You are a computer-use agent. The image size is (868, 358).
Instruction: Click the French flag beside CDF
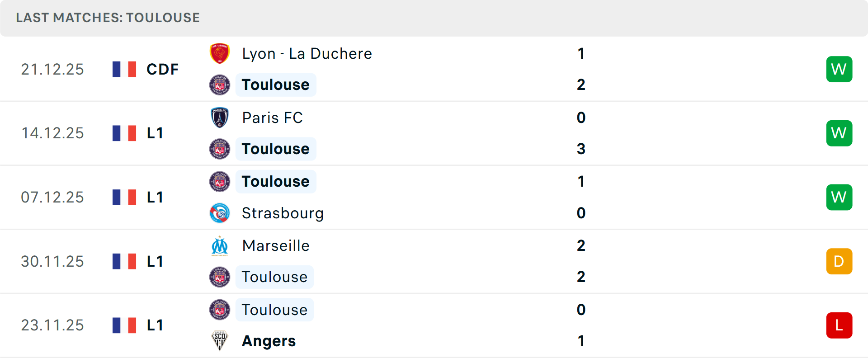[124, 69]
